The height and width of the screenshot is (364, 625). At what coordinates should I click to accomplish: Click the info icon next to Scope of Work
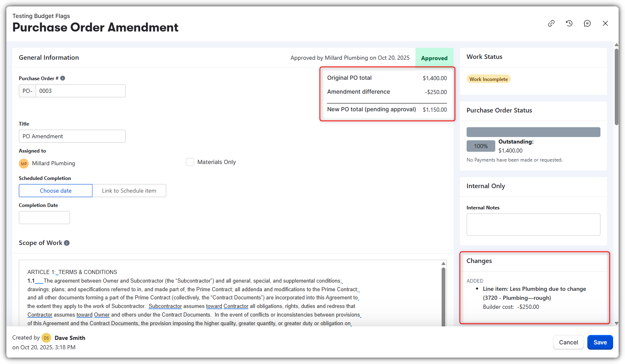67,243
